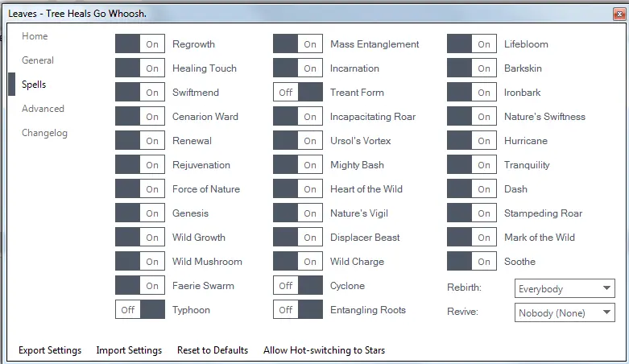The width and height of the screenshot is (629, 364).
Task: Select Allow Hot-switching to Stars
Action: [x=324, y=350]
